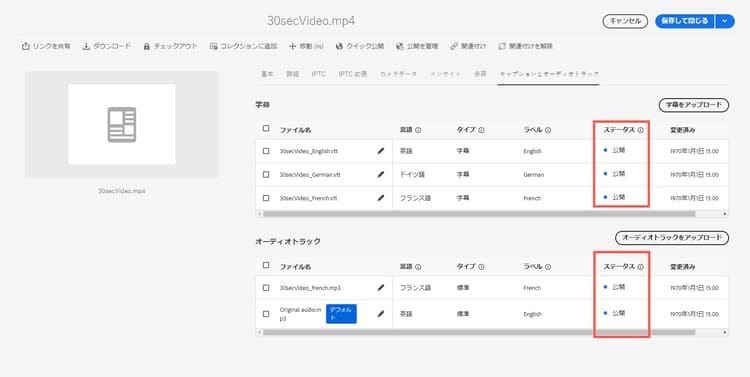Click 標準 type cell of 30secVideo_french.mp3

pos(463,288)
